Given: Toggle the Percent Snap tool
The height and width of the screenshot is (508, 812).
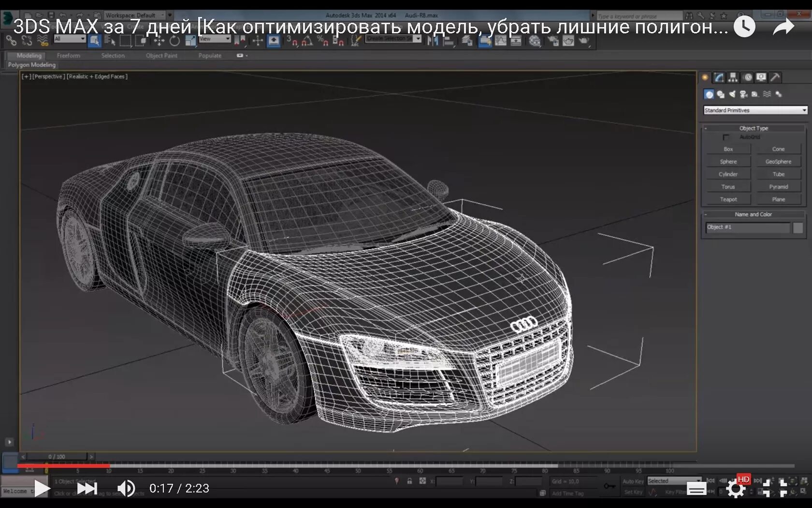Looking at the screenshot, I should pos(322,41).
